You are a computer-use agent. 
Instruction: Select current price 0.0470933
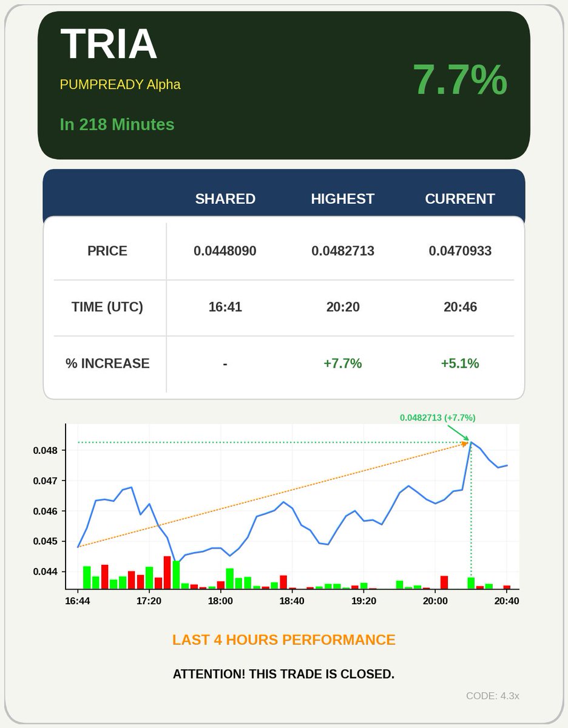pos(460,251)
